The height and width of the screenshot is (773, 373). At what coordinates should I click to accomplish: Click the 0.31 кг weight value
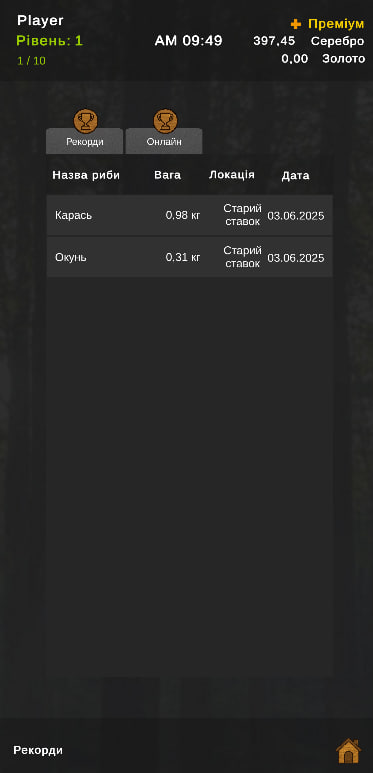(x=183, y=257)
